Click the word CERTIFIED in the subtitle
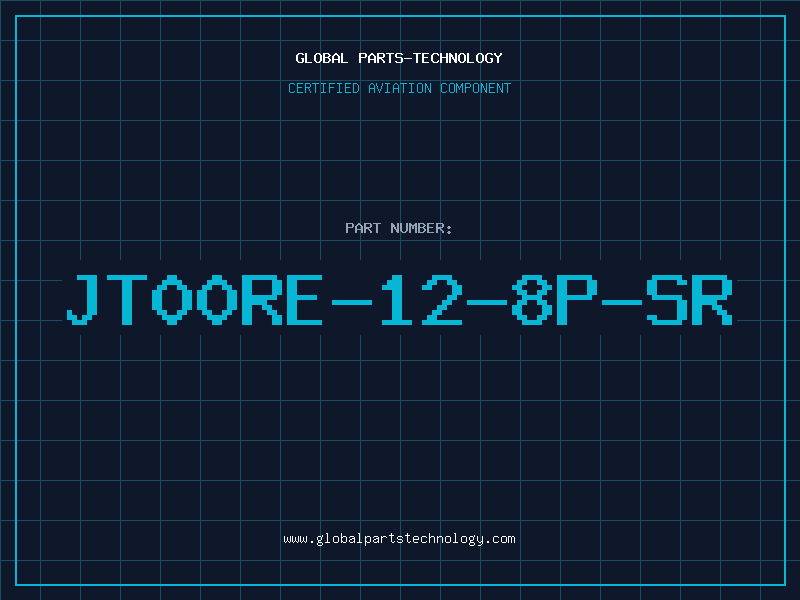Screen dimensions: 800x600 pyautogui.click(x=323, y=88)
